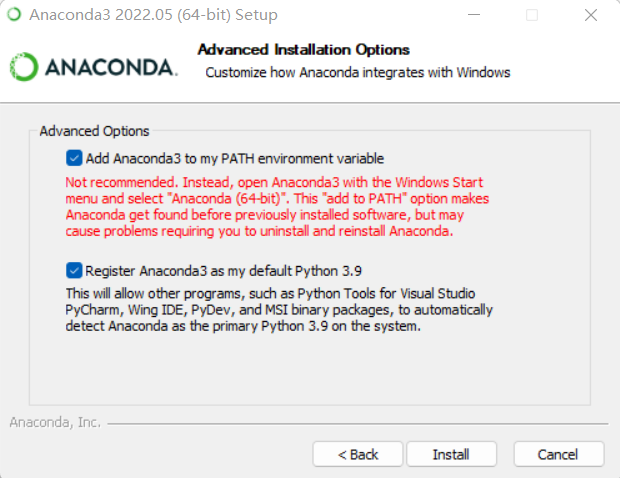Toggle Register Anaconda3 as default Python checkbox
This screenshot has width=620, height=478.
(74, 270)
